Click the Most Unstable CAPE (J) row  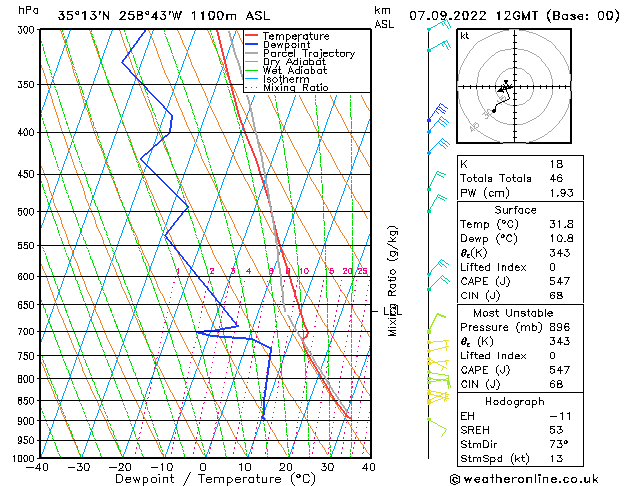coord(520,370)
